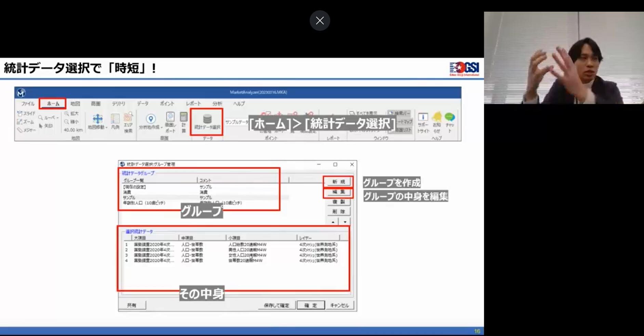Click the 保存して確定 button

(276, 305)
